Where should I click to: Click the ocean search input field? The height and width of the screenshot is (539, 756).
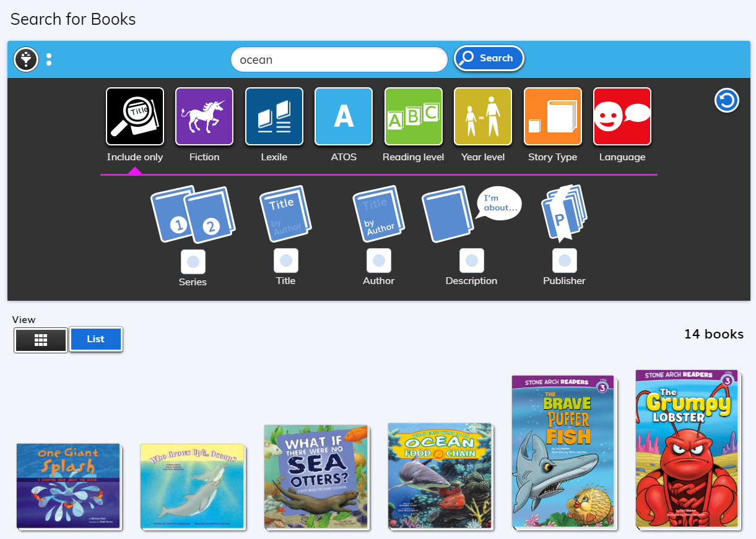[339, 59]
